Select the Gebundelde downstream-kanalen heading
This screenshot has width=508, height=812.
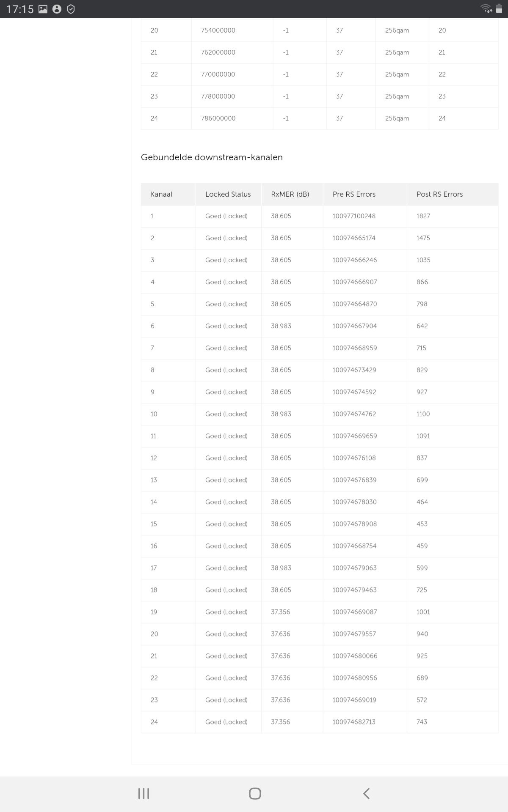pos(212,157)
